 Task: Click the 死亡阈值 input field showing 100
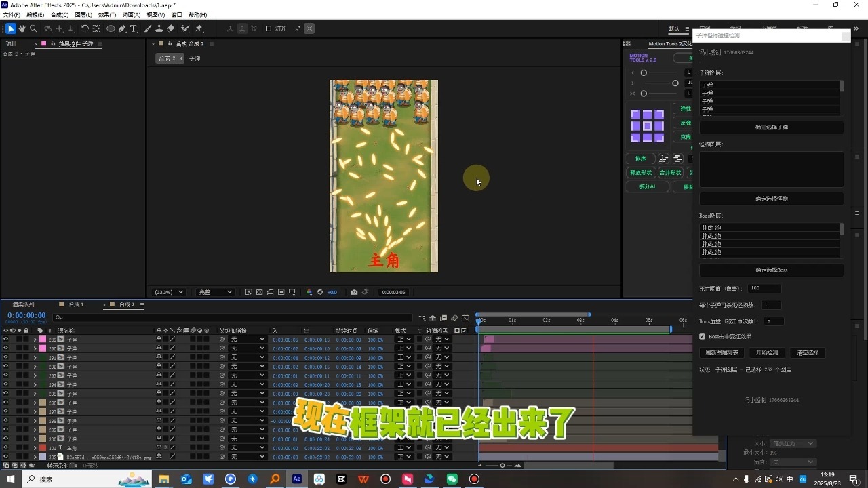[764, 289]
